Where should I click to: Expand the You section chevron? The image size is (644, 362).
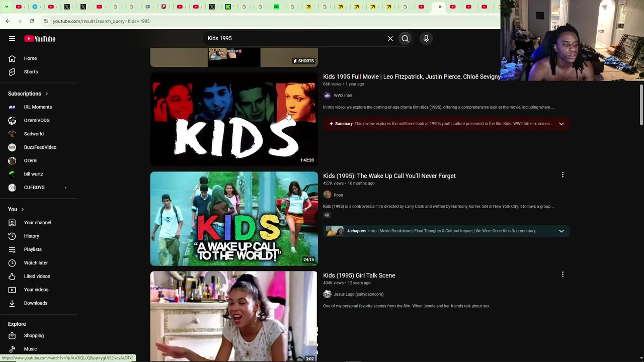pyautogui.click(x=22, y=210)
